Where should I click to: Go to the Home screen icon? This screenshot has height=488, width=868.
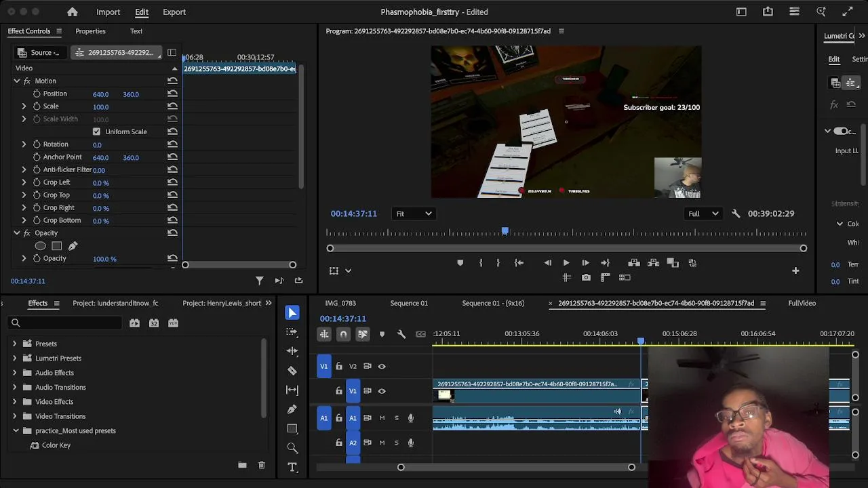pos(73,12)
